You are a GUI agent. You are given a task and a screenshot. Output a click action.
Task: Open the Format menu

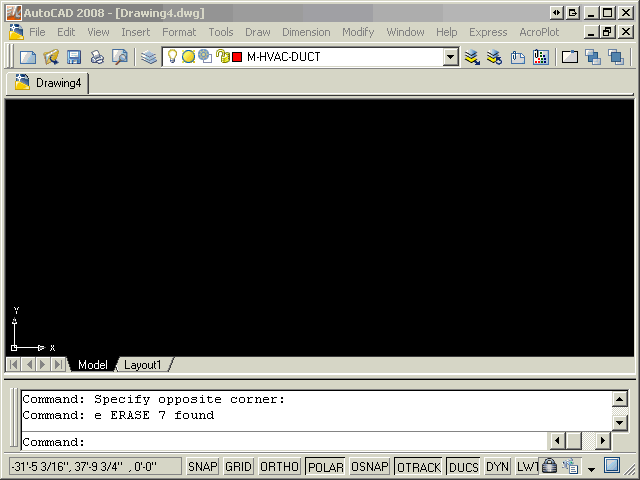pyautogui.click(x=179, y=32)
